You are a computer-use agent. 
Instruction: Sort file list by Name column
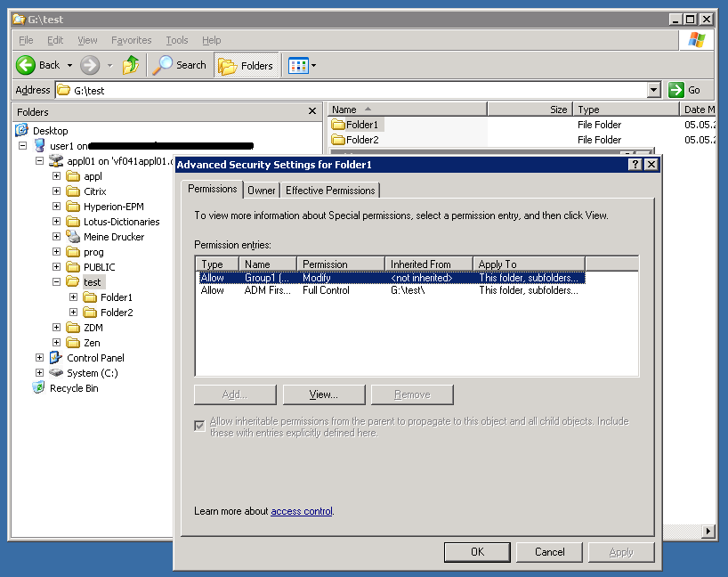point(408,110)
